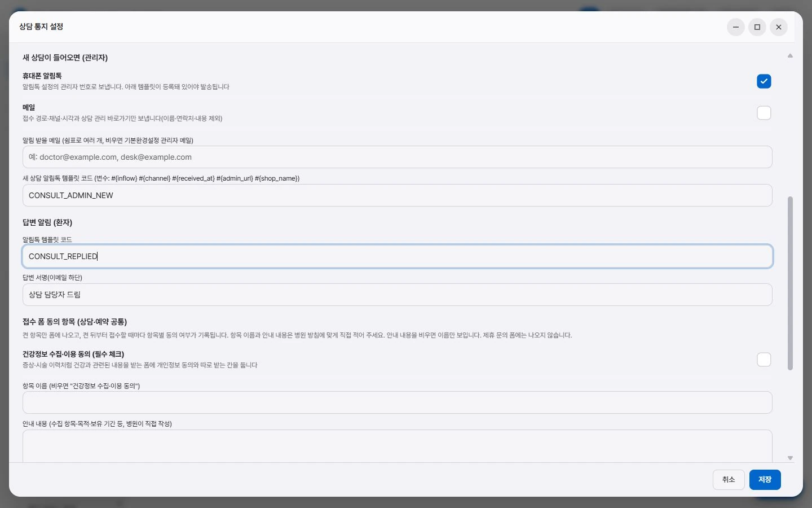This screenshot has width=812, height=508.
Task: Click the scrollbar up arrow
Action: pyautogui.click(x=790, y=55)
